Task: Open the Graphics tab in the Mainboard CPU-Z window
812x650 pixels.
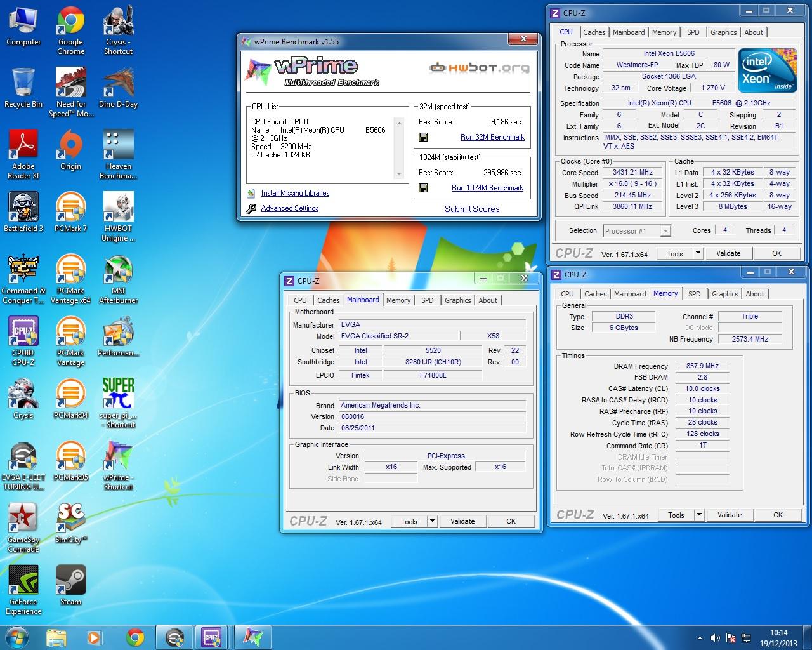Action: click(458, 300)
